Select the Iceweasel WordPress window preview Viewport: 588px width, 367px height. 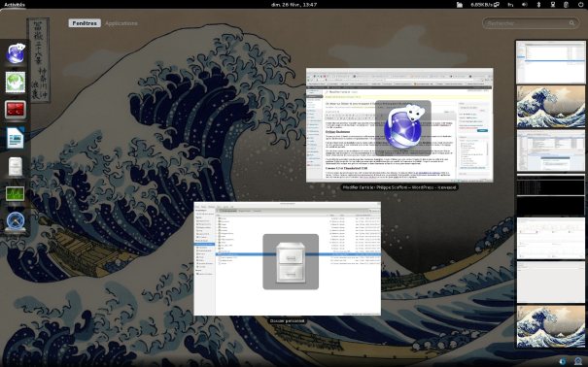(x=399, y=125)
